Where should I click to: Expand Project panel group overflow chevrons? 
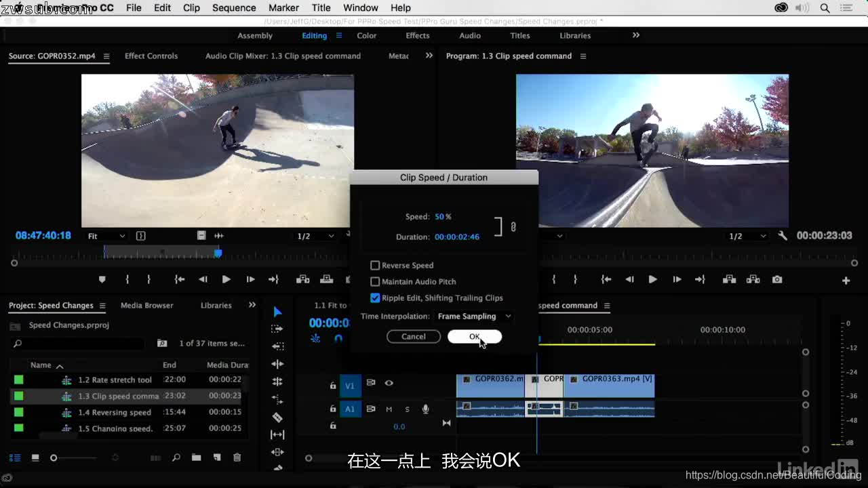[x=252, y=305]
